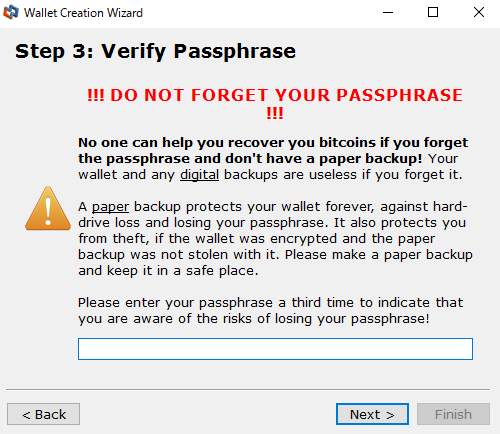500x434 pixels.
Task: Close the Wallet Creation Wizard dialog
Action: [479, 12]
